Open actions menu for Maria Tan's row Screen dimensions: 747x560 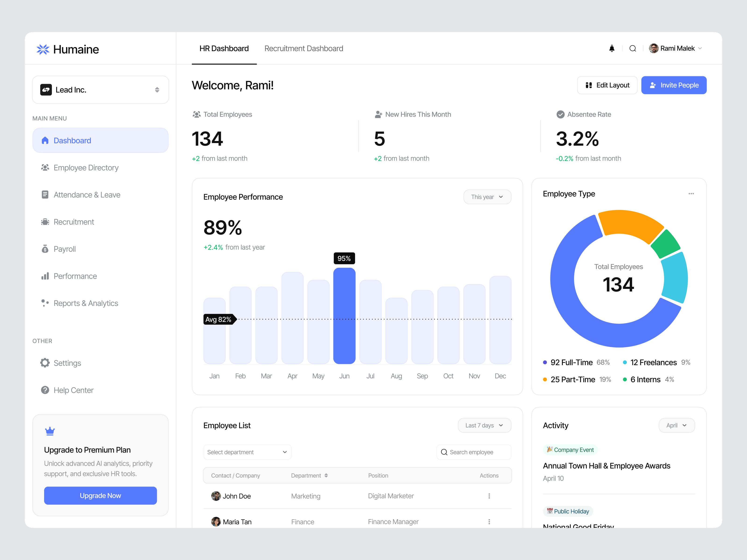(489, 521)
